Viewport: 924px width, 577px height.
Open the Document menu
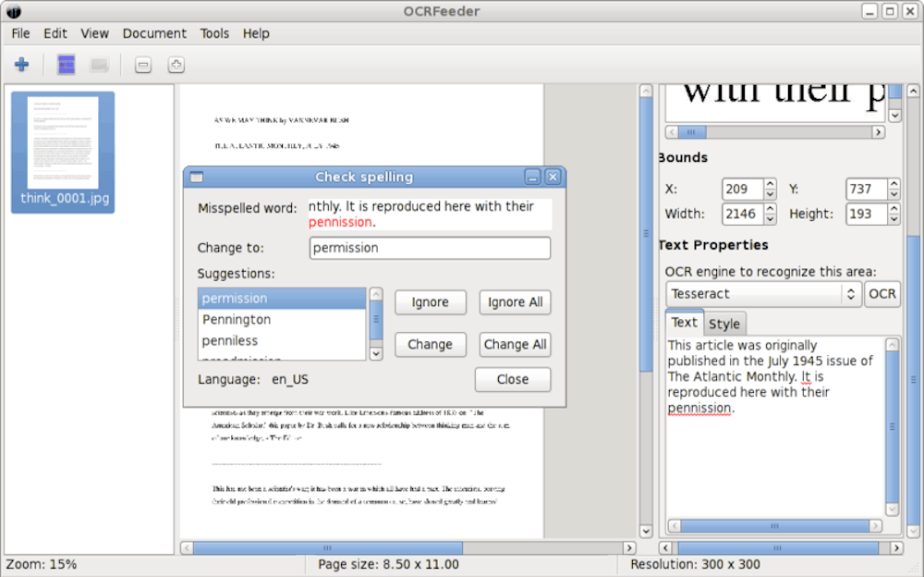(154, 33)
